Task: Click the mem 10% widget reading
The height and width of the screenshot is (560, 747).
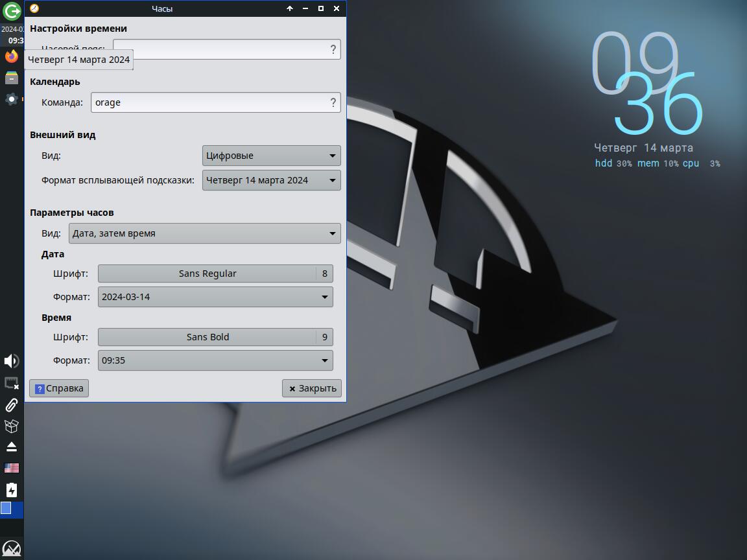Action: coord(658,163)
